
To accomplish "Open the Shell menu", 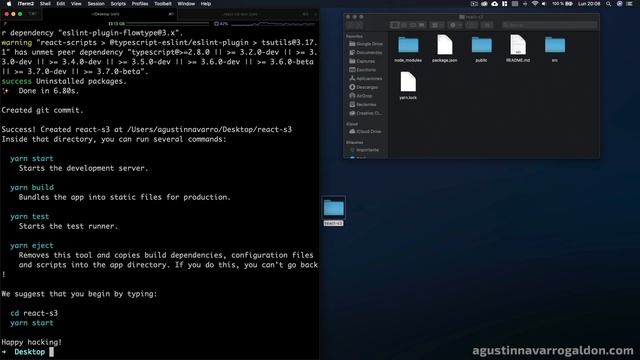I will pyautogui.click(x=45, y=4).
